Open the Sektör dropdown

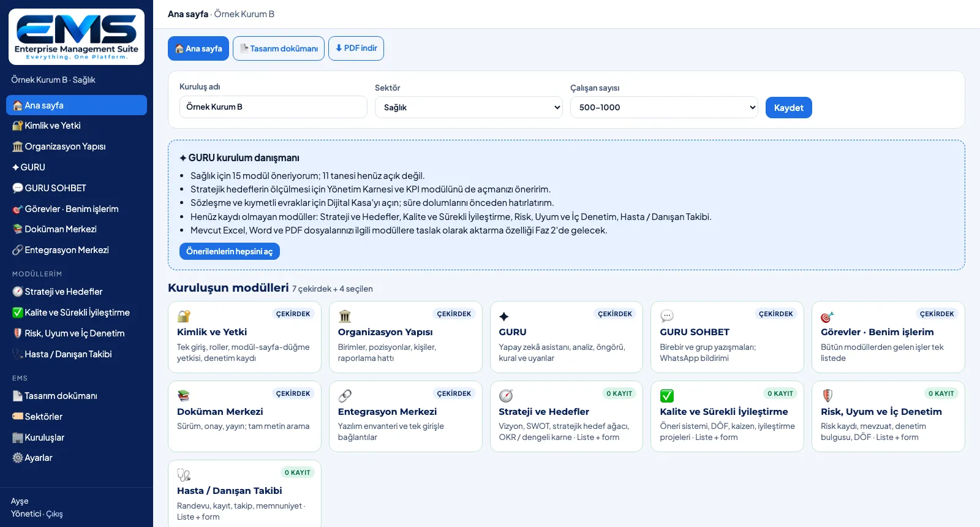[x=469, y=107]
